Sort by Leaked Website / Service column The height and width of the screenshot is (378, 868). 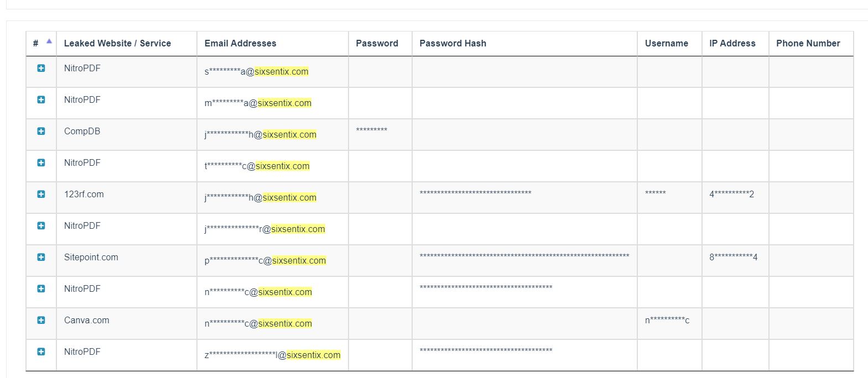pos(117,43)
